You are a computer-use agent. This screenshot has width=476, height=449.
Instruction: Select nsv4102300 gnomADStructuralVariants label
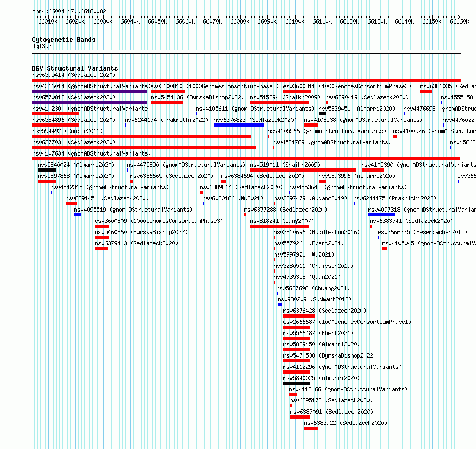point(91,109)
